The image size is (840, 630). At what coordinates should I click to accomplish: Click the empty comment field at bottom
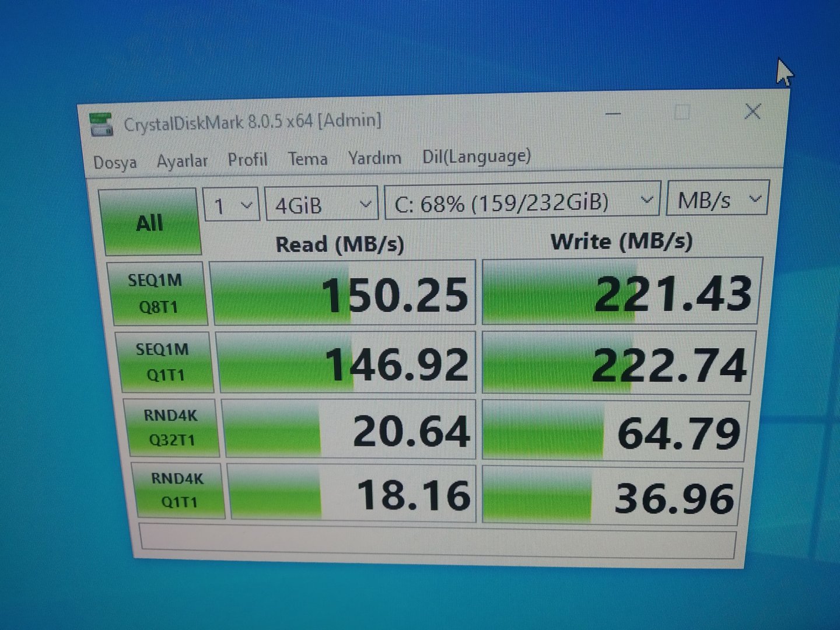click(437, 542)
